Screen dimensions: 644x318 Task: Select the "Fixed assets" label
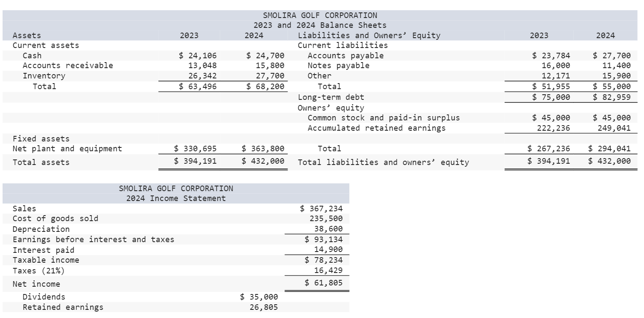point(41,138)
